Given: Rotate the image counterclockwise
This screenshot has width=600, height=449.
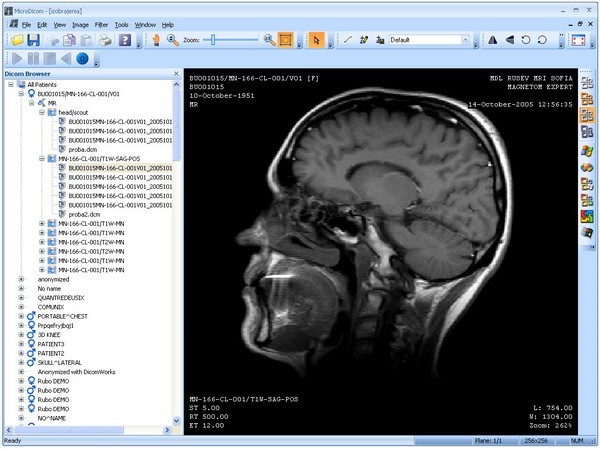Looking at the screenshot, I should point(526,39).
